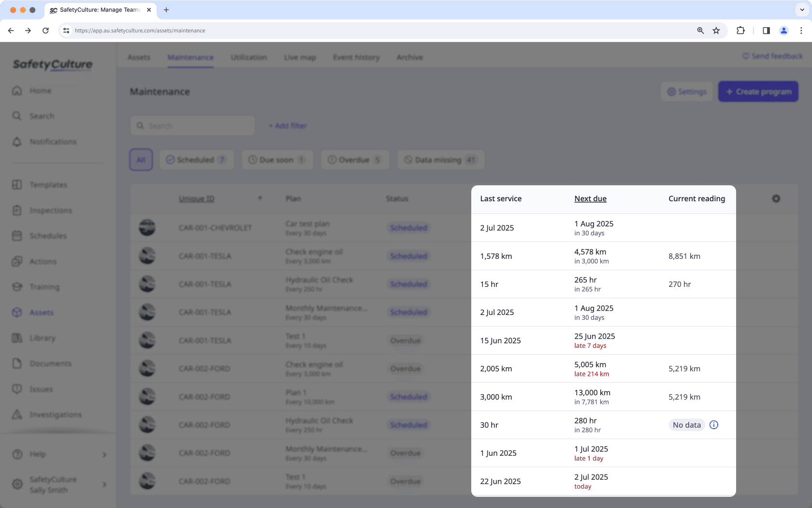Enable the Due soon filter
This screenshot has width=812, height=508.
point(277,160)
